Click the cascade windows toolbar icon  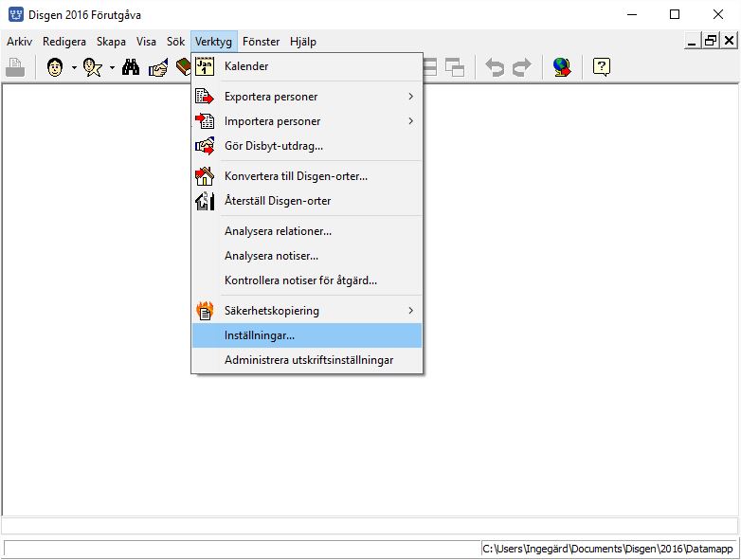(x=455, y=67)
